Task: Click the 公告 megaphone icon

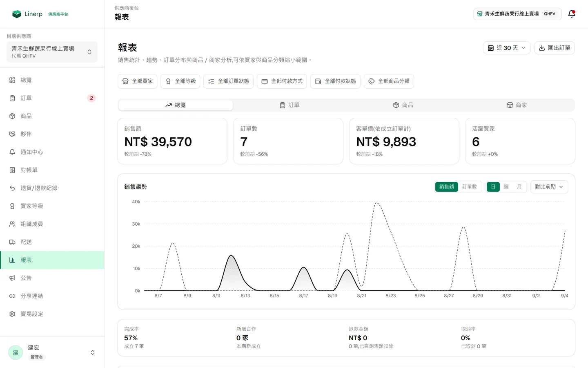Action: 12,278
